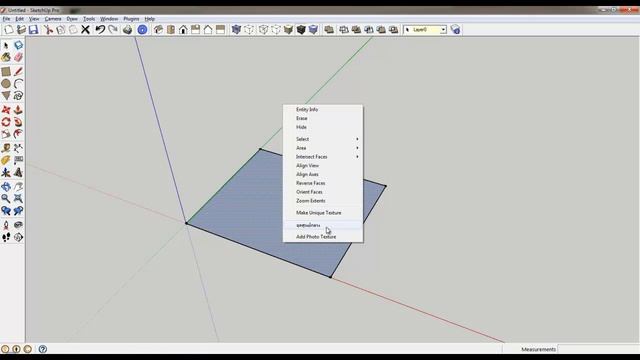Go to Previous camera view

6,211
